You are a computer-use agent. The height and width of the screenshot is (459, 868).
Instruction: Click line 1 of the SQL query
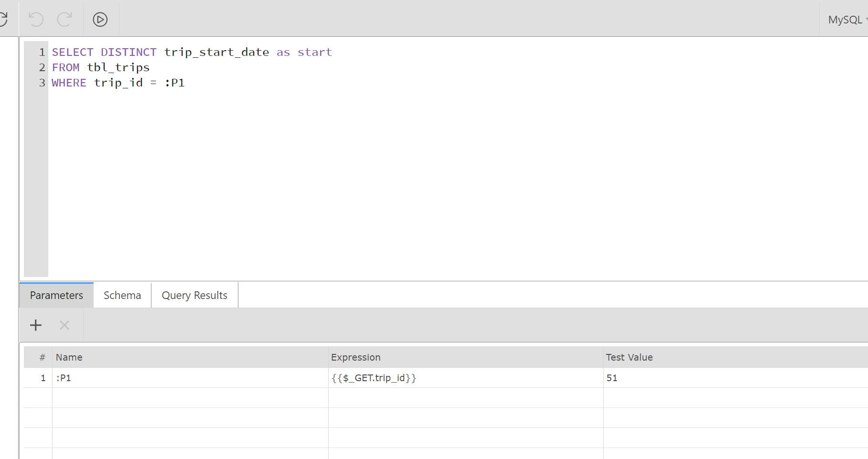(x=191, y=52)
